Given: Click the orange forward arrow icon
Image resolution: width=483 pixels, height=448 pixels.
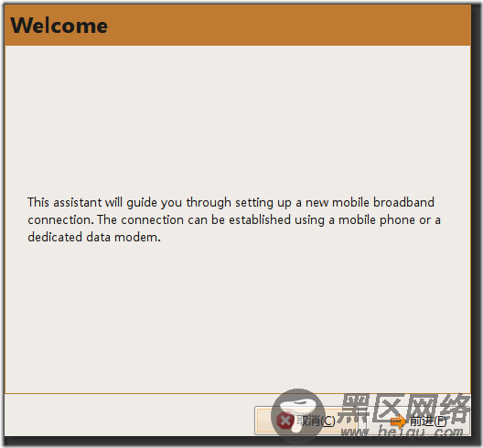Looking at the screenshot, I should tap(398, 421).
